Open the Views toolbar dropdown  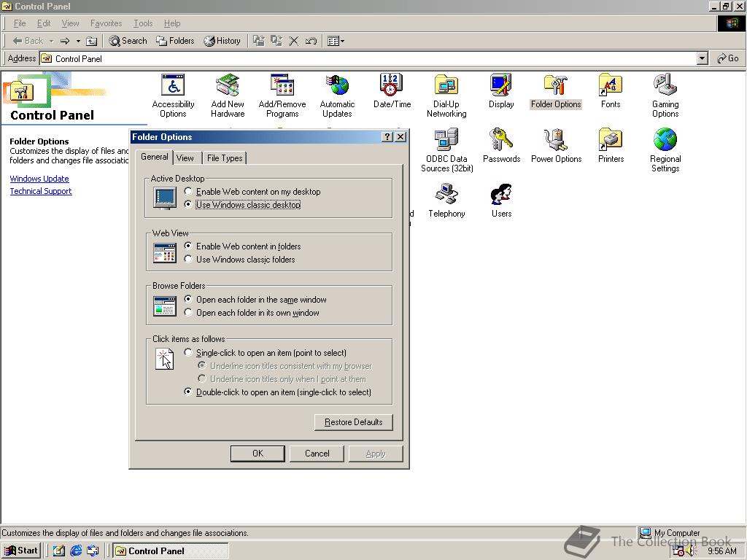coord(336,41)
